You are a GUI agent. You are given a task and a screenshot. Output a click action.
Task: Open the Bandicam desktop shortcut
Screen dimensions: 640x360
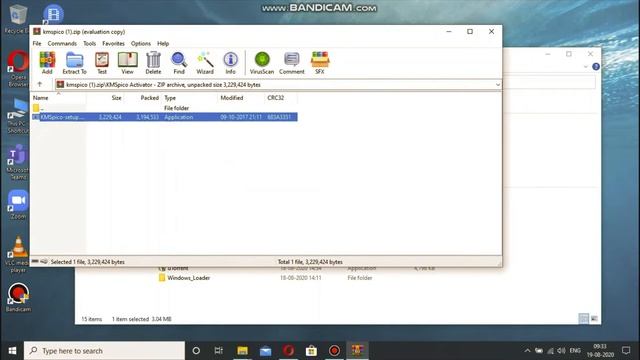click(x=18, y=298)
